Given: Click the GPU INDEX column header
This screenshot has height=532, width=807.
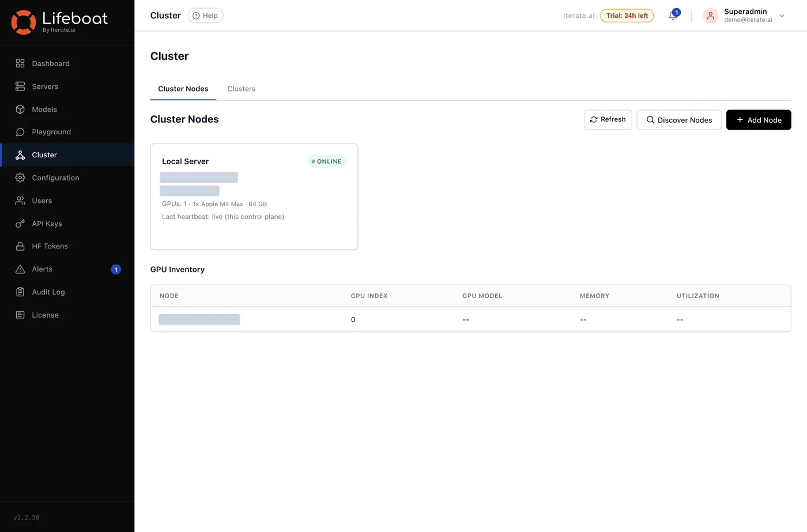Looking at the screenshot, I should [369, 296].
